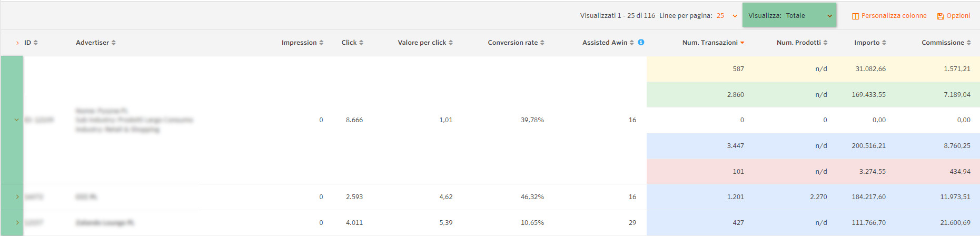980x236 pixels.
Task: Expand the third advertiser row
Action: point(17,223)
